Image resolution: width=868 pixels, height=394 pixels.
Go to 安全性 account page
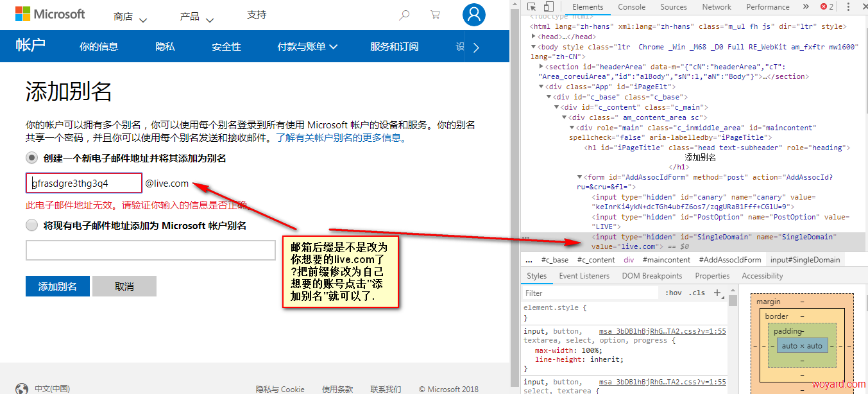pos(226,46)
